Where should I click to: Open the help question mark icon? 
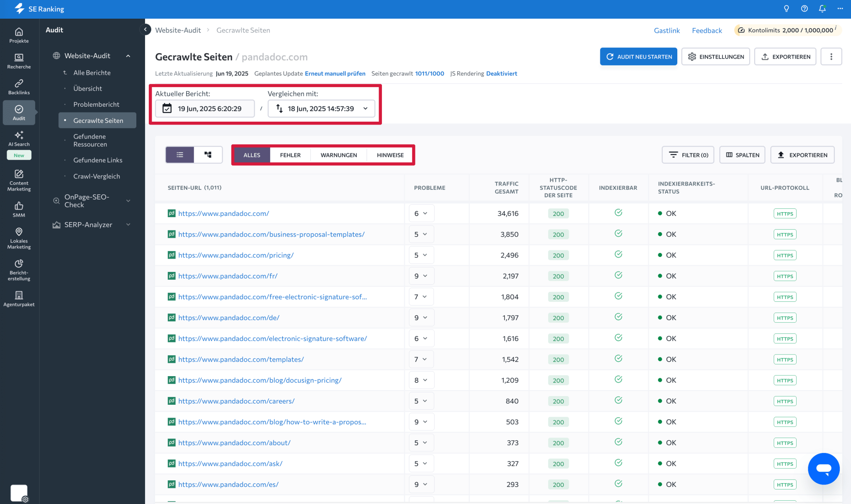804,9
